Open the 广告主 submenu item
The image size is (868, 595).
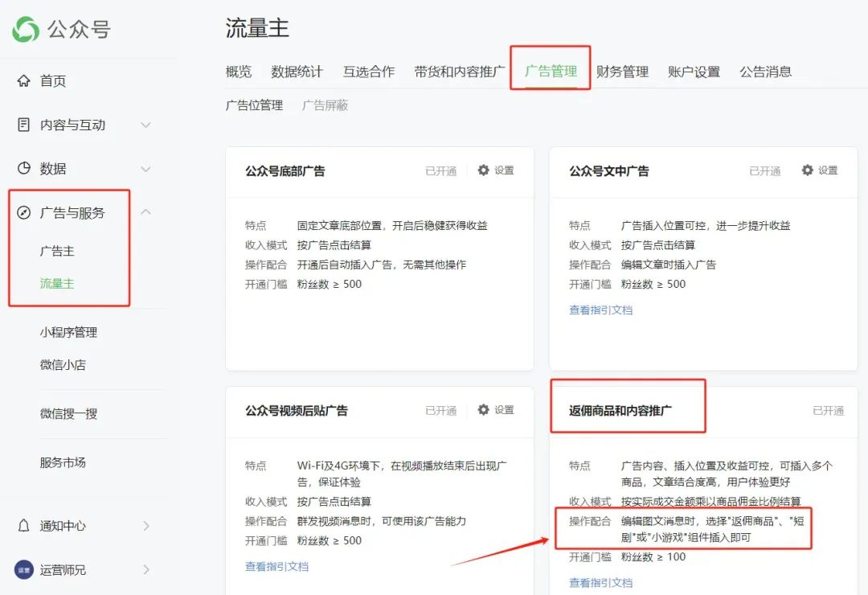coord(57,251)
